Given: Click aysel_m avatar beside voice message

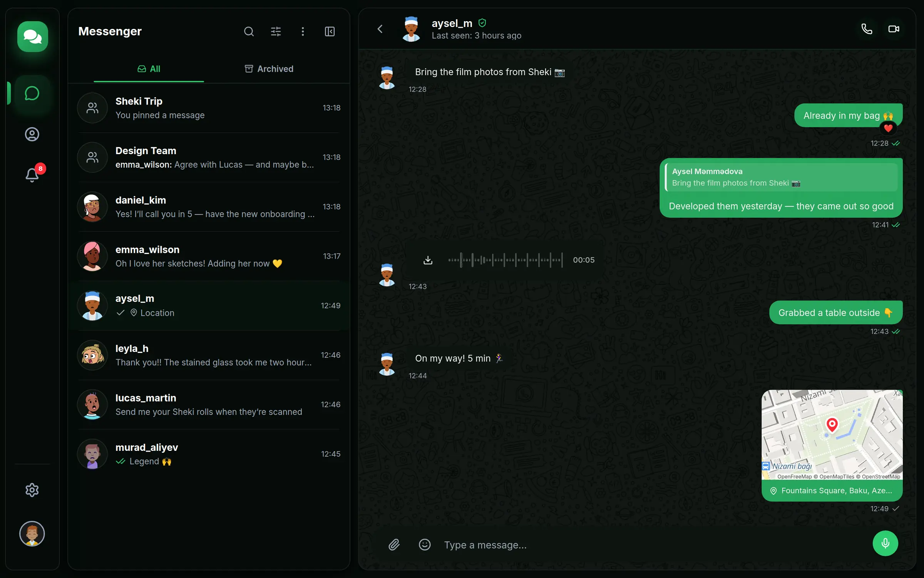Looking at the screenshot, I should (x=387, y=275).
